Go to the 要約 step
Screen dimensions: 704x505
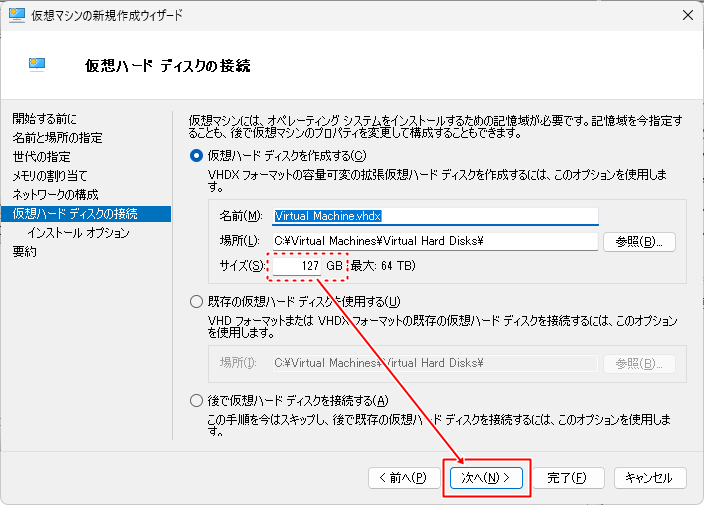pyautogui.click(x=24, y=252)
